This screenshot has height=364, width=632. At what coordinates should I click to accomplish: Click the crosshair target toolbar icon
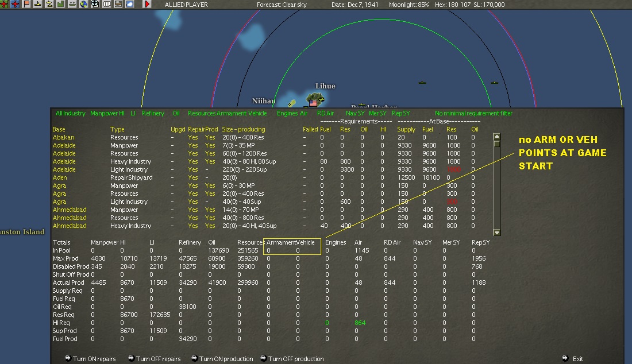(95, 4)
